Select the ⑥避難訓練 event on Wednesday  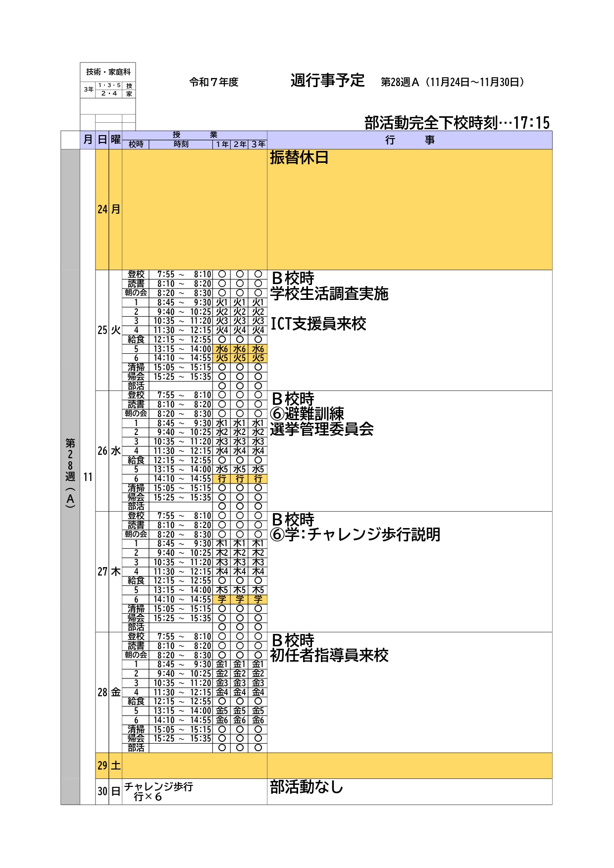[307, 414]
